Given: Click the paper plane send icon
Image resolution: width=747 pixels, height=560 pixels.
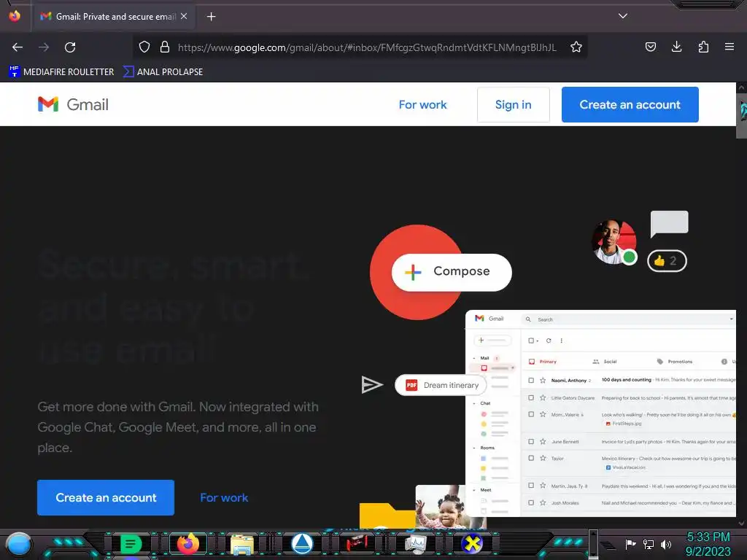Looking at the screenshot, I should click(371, 385).
